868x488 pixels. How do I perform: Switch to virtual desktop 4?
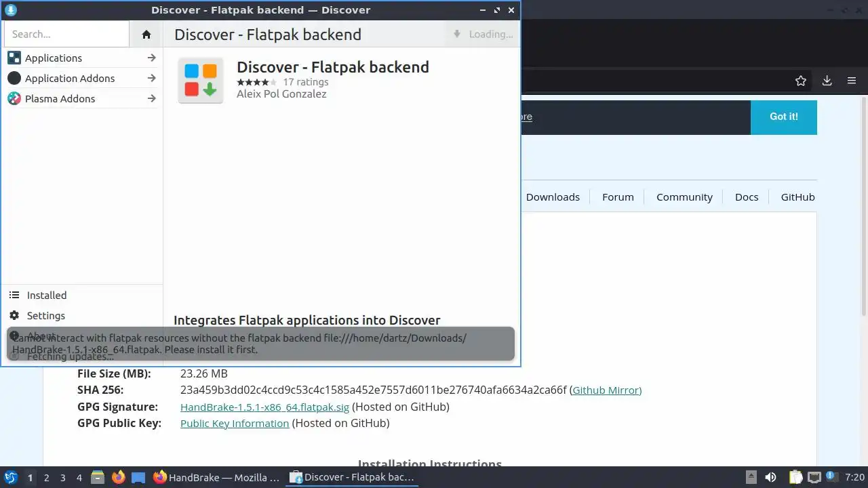[x=79, y=478]
